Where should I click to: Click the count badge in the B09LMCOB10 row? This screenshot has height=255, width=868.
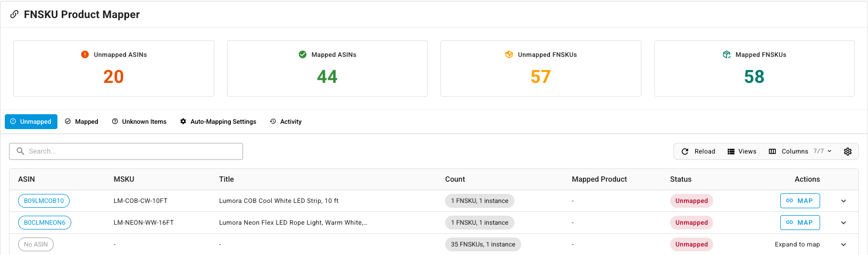click(480, 201)
